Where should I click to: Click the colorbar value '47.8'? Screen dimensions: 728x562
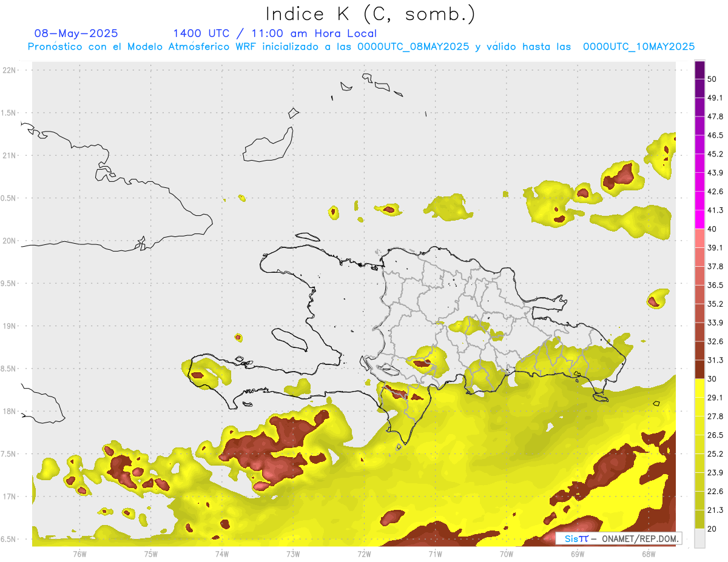tap(715, 117)
